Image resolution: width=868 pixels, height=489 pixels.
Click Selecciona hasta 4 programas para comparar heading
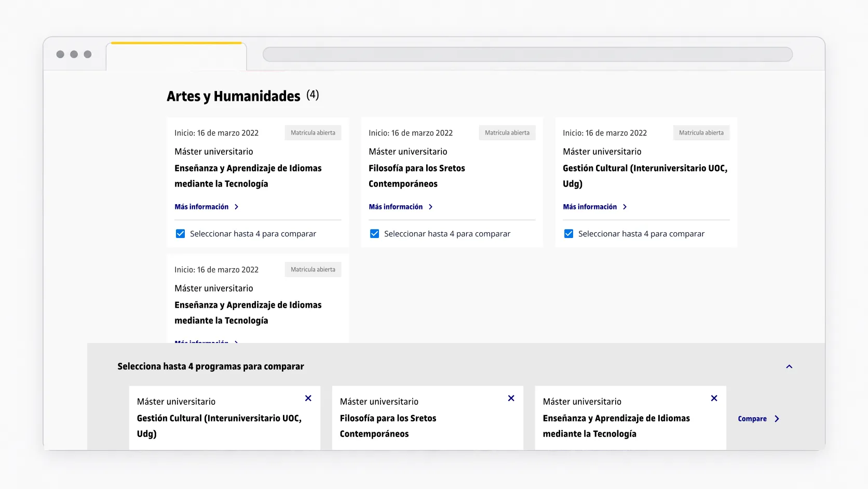coord(211,366)
